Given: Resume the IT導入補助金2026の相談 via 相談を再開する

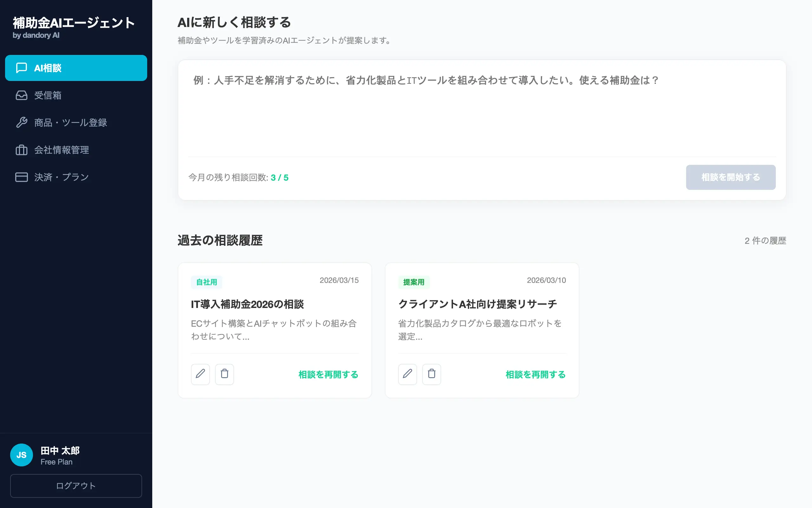Looking at the screenshot, I should pos(328,374).
